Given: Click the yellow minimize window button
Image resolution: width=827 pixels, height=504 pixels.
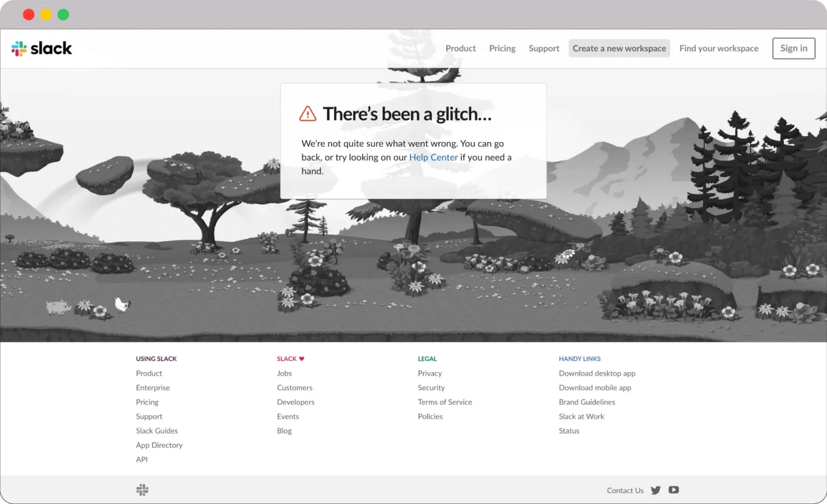Looking at the screenshot, I should 46,15.
